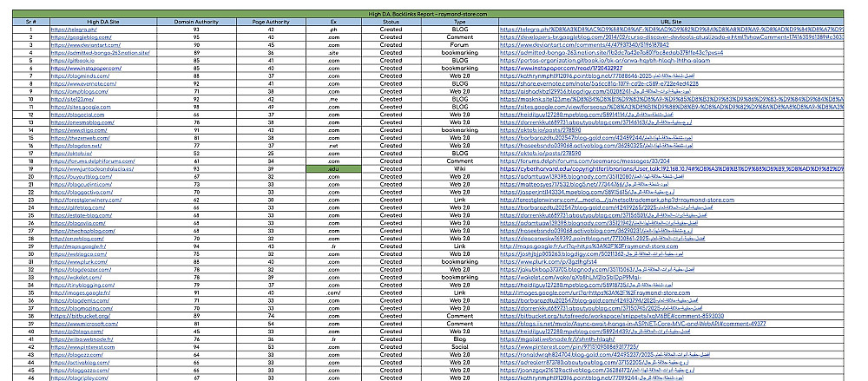Click the mgalati.webnode.fr URL link
This screenshot has height=381, width=868.
point(557,340)
